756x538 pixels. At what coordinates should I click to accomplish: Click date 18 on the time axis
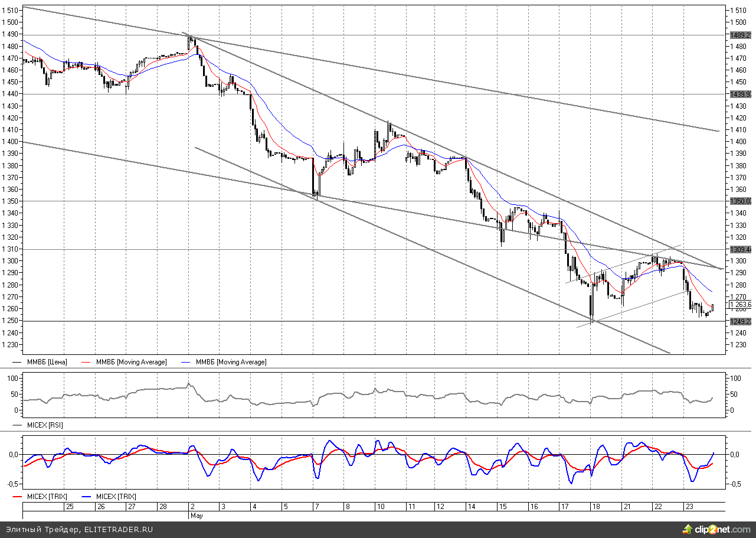coord(596,507)
